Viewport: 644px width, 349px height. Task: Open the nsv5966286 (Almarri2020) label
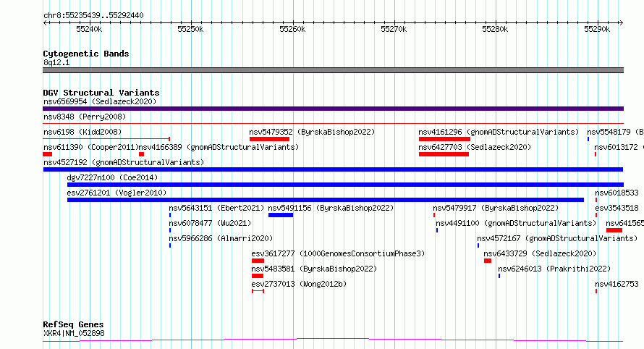[221, 238]
